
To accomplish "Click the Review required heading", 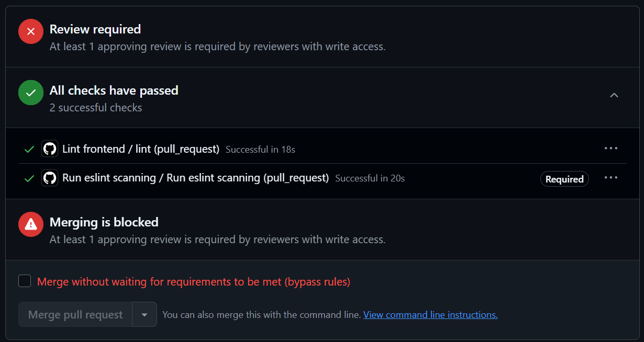I will pyautogui.click(x=95, y=29).
